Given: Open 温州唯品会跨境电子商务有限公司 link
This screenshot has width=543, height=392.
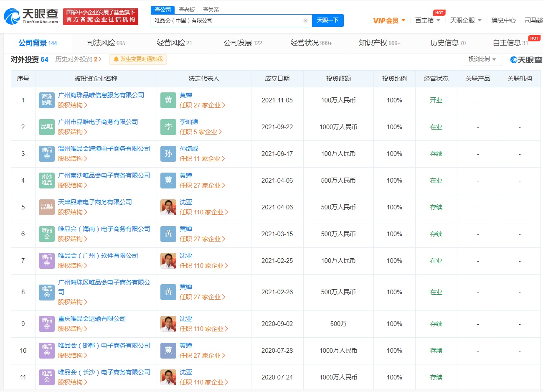Looking at the screenshot, I should tap(104, 149).
